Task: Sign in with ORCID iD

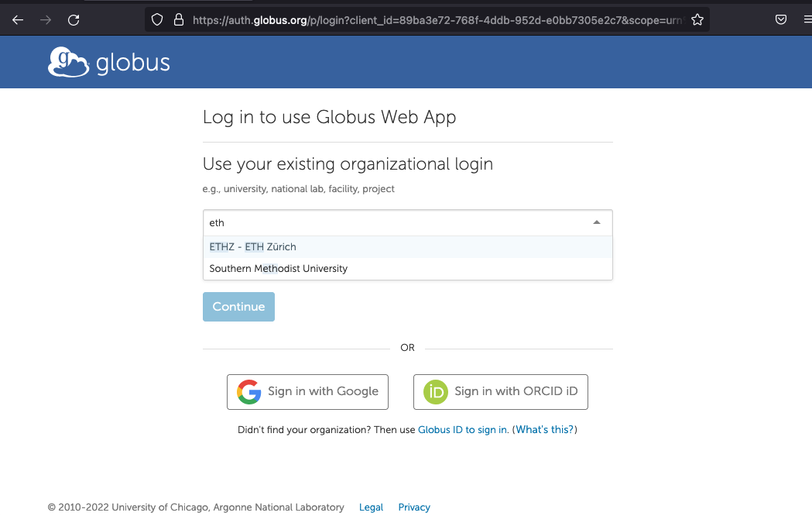Action: 501,392
